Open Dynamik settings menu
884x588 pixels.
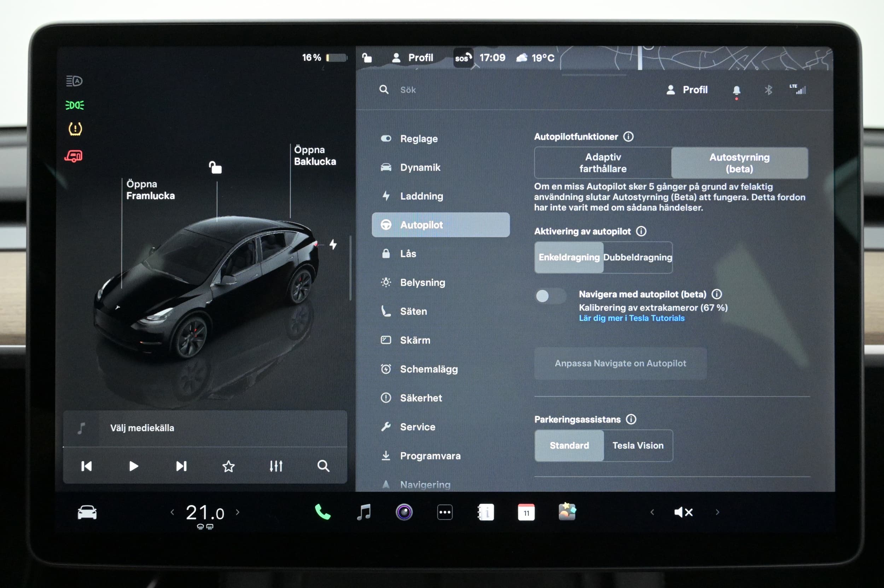click(441, 167)
